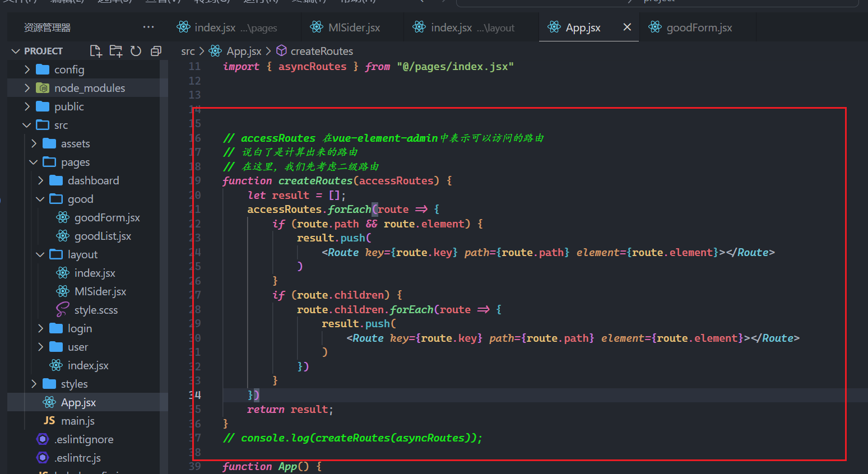Close the App.jsx tab
868x474 pixels.
(627, 27)
